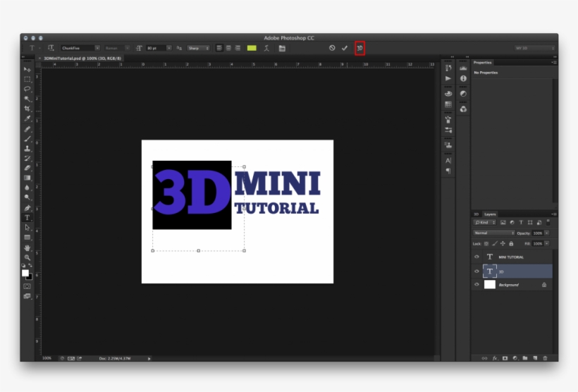Hide the Background layer

(x=476, y=284)
